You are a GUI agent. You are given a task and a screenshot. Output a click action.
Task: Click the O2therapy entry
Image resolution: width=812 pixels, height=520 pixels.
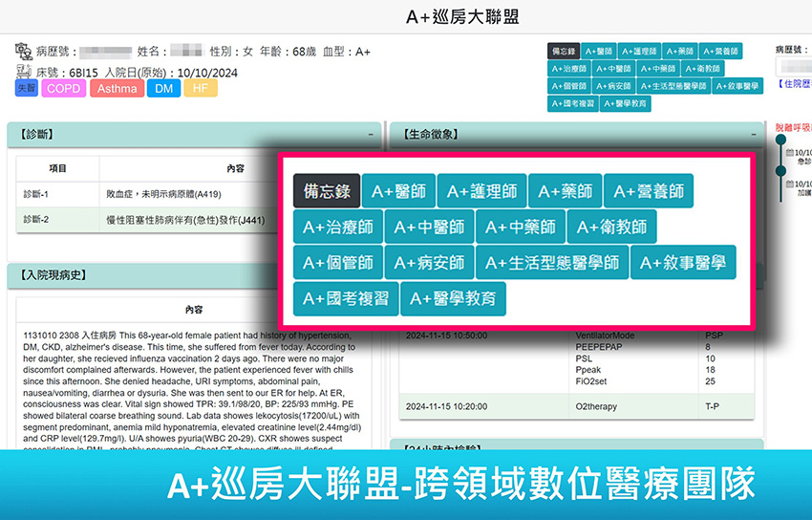coord(596,406)
